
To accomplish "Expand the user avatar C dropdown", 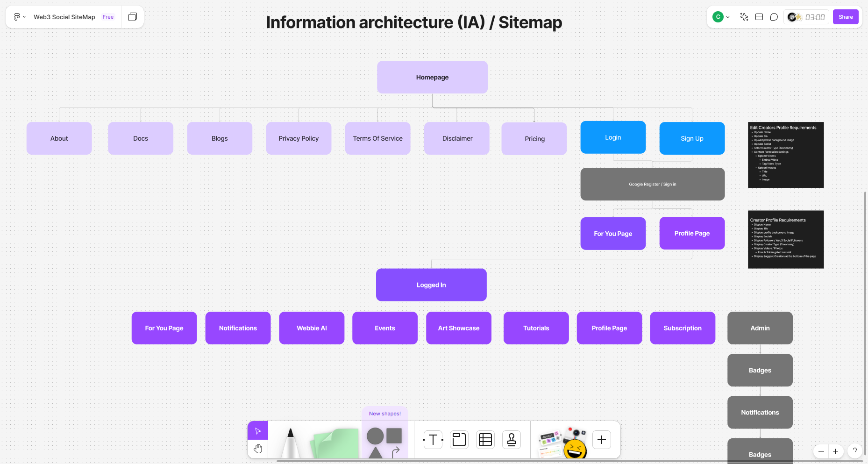I will click(721, 17).
